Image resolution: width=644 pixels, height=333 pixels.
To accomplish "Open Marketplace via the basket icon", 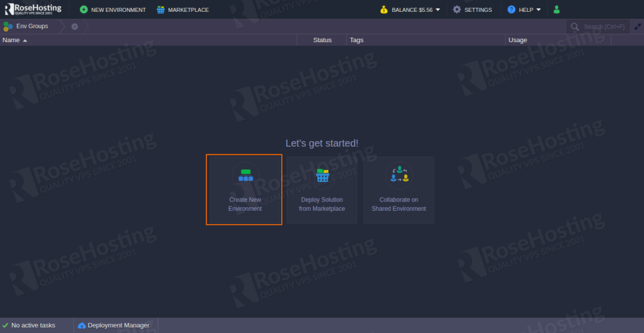I will point(161,9).
